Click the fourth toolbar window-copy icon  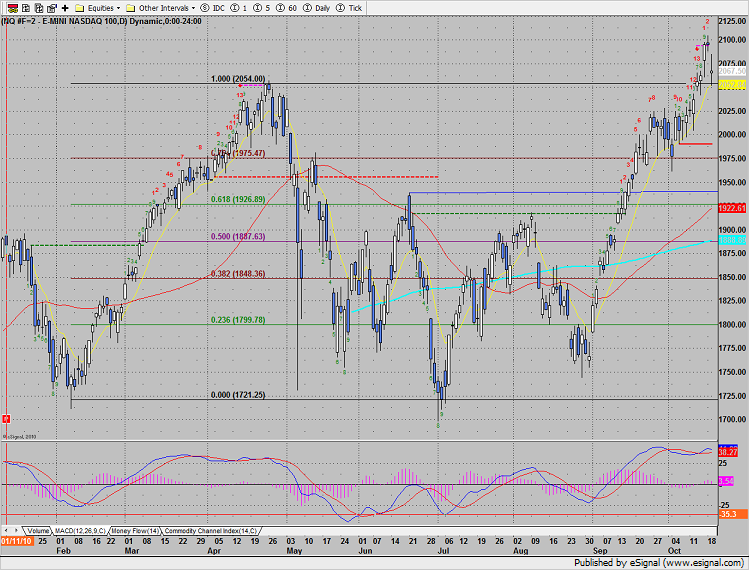coord(52,8)
